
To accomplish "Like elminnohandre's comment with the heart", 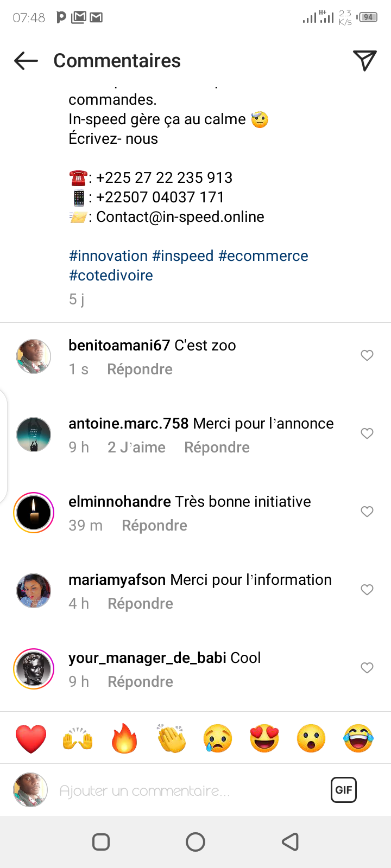I will (367, 512).
